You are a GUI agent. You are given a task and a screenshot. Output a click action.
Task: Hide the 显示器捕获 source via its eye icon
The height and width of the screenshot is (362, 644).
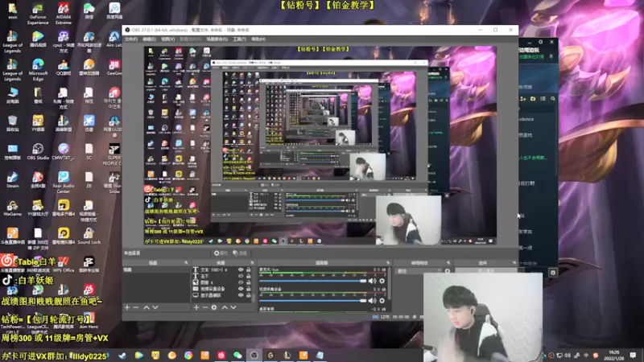(x=241, y=295)
